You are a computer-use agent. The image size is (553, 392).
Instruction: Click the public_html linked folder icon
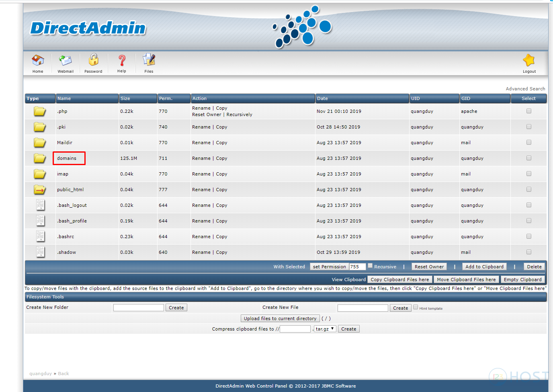39,190
